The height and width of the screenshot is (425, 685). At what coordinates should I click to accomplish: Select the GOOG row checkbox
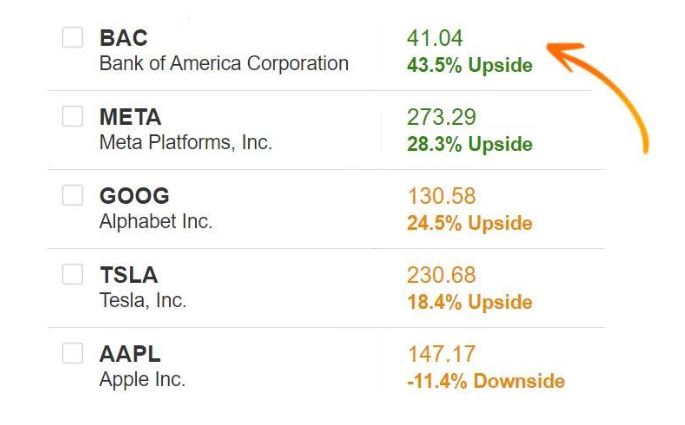point(73,195)
